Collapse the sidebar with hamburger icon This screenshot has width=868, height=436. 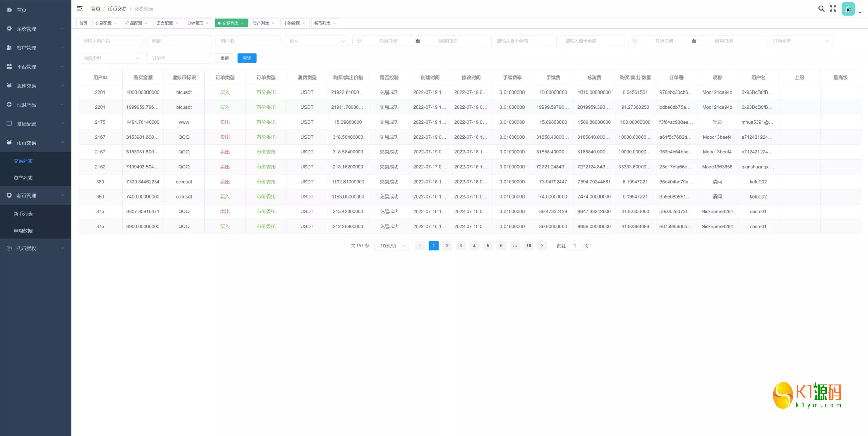pos(80,9)
